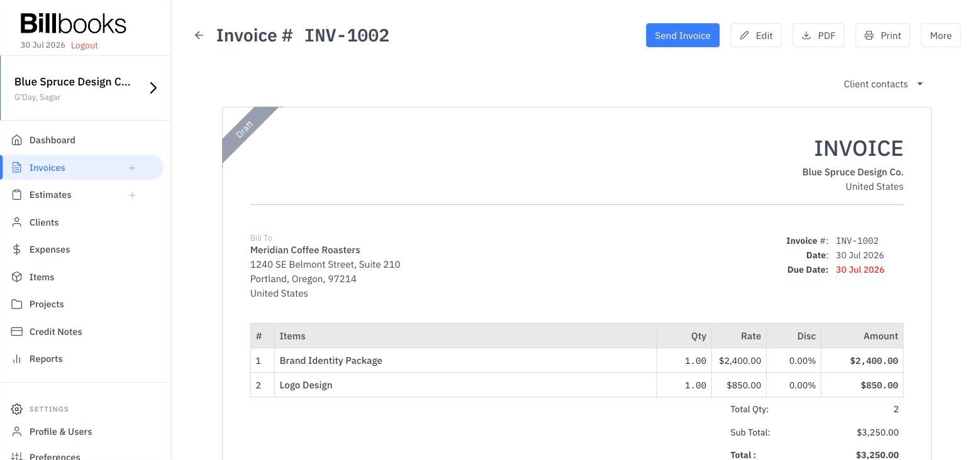Click the Expenses dollar icon
Screen dimensions: 980x460
coord(17,249)
